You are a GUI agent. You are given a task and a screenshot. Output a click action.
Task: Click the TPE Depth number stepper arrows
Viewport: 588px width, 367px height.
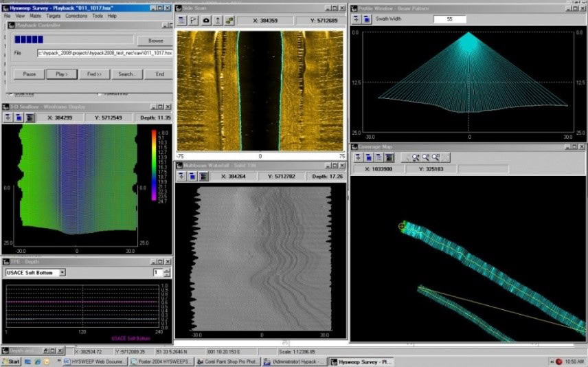pos(167,273)
